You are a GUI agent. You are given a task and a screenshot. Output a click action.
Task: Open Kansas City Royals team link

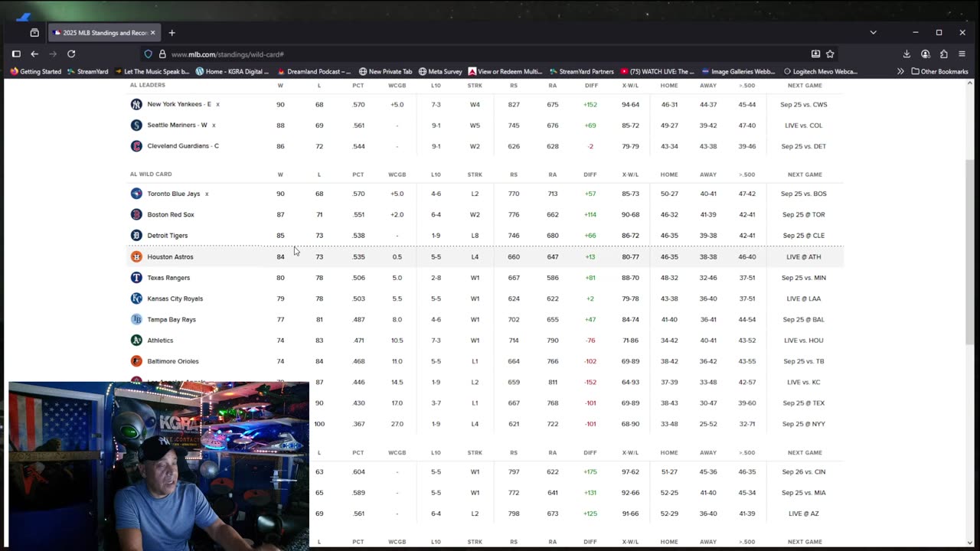pos(175,298)
